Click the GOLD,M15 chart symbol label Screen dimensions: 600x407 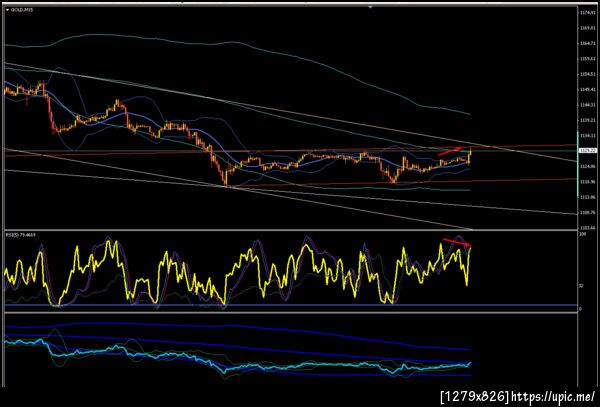pos(22,10)
